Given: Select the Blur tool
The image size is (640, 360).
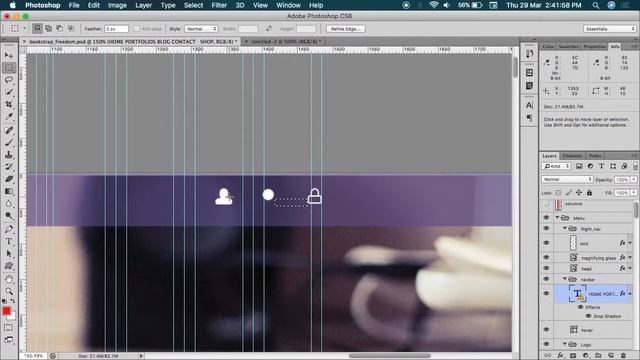Looking at the screenshot, I should tap(9, 204).
